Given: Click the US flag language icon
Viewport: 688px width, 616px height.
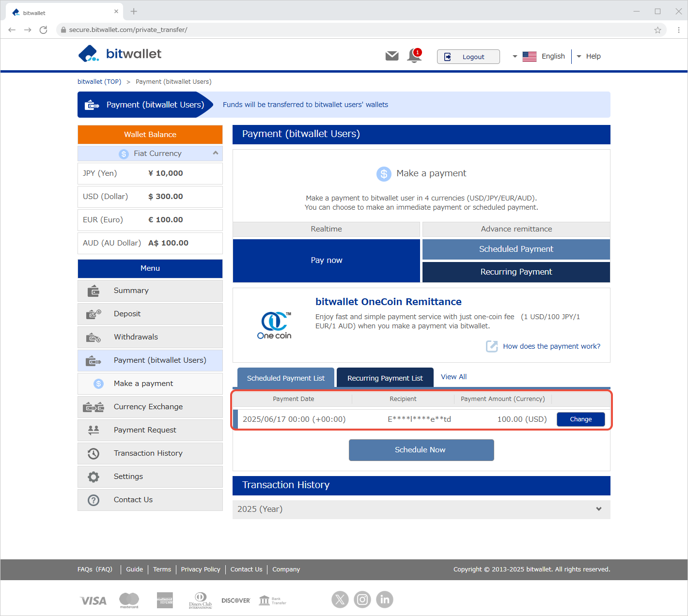Looking at the screenshot, I should pos(530,57).
